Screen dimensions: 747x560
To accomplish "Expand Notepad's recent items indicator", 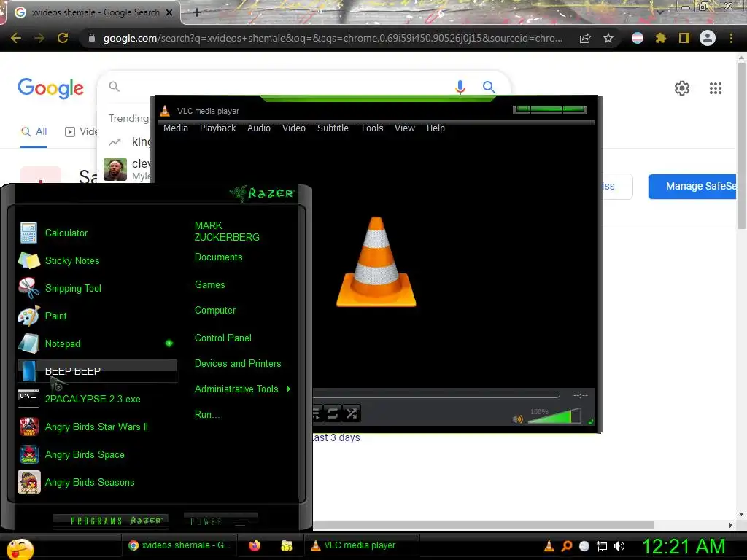I will (169, 343).
